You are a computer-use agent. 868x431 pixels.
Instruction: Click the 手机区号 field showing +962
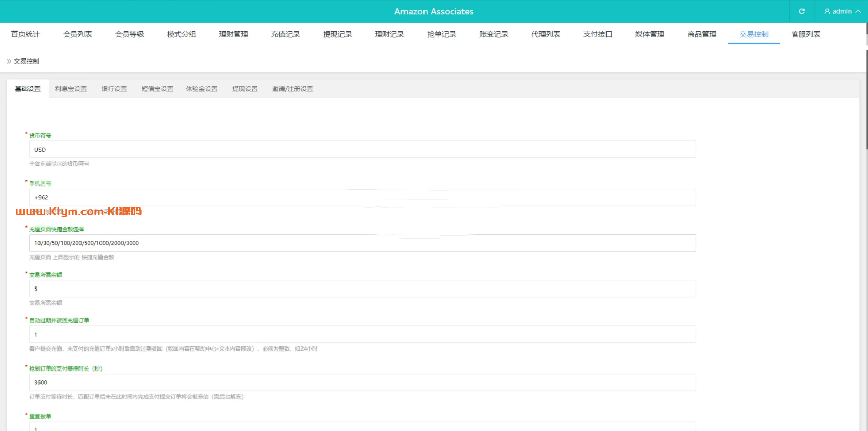(362, 197)
